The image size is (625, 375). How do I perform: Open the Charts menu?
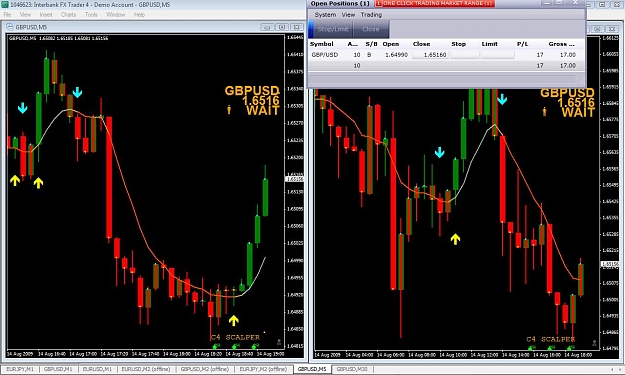(x=68, y=15)
